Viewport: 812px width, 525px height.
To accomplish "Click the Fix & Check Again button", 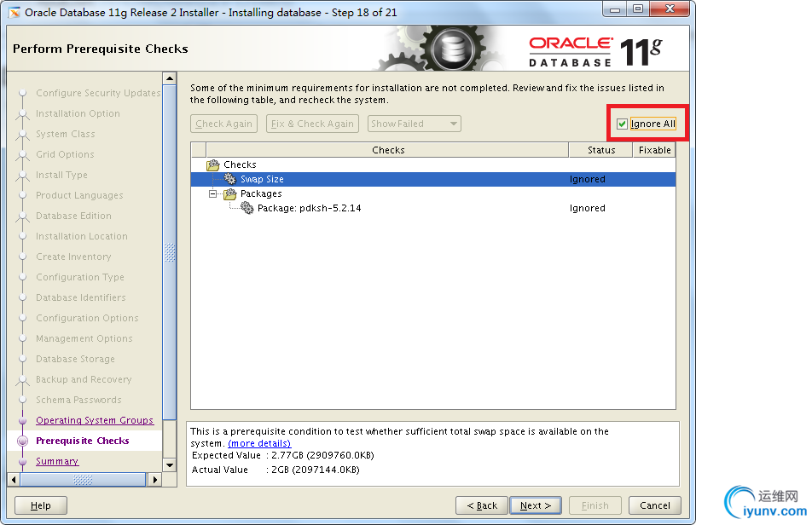I will click(312, 124).
